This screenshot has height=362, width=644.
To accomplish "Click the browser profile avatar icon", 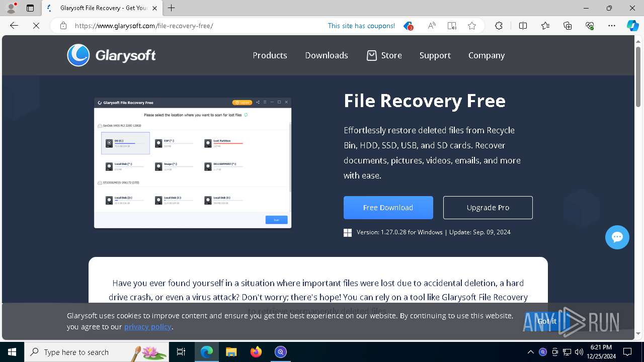I will tap(11, 8).
